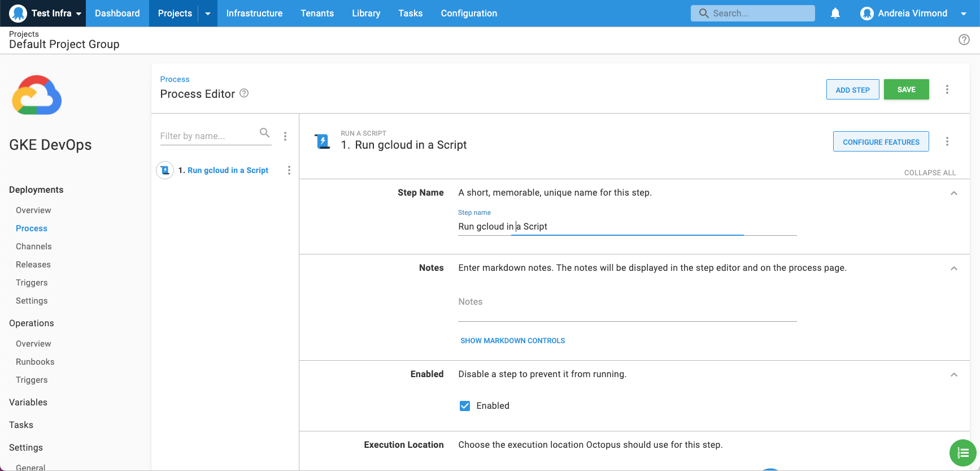Viewport: 980px width, 471px height.
Task: Click the Operations heading
Action: (32, 323)
